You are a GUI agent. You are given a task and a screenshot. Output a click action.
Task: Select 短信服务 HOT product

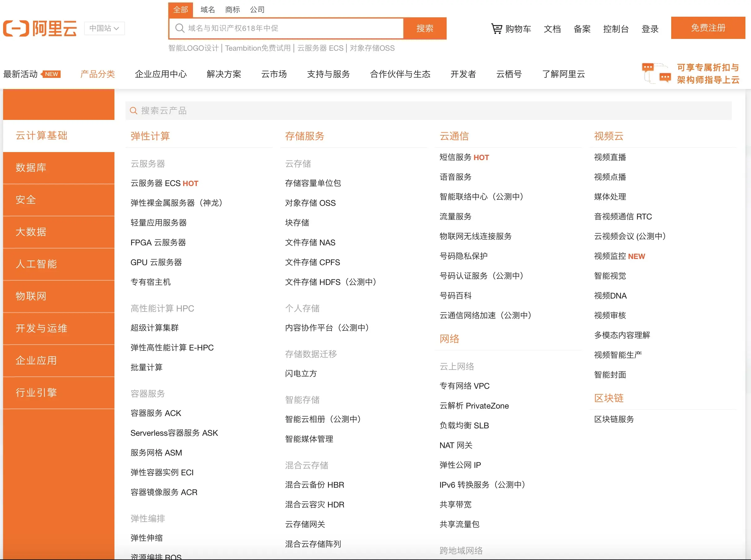pos(464,157)
